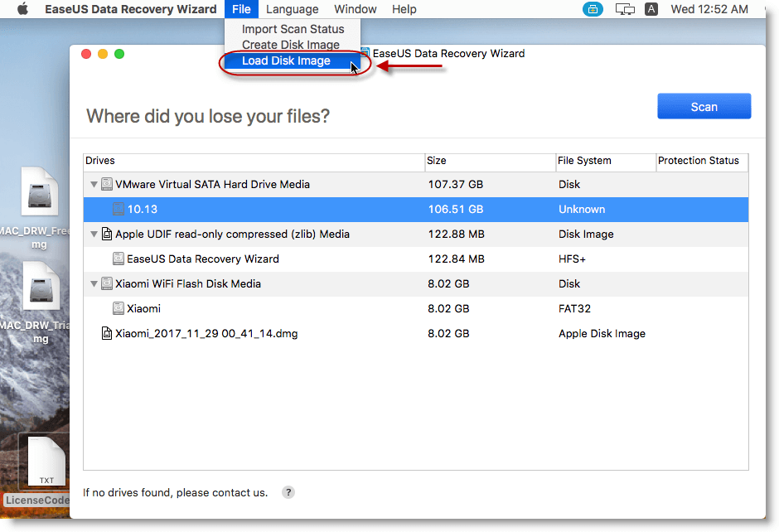
Task: Collapse Apple UDIF read-only Media tree
Action: coord(94,235)
